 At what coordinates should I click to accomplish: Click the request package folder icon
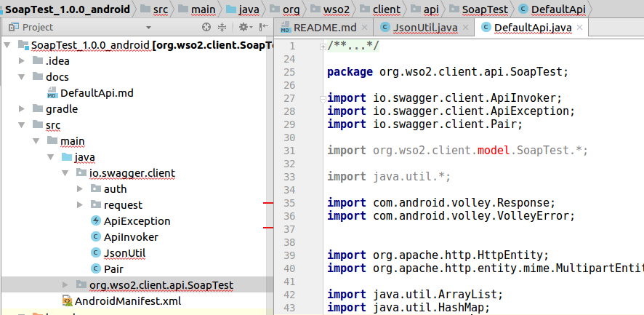(96, 205)
